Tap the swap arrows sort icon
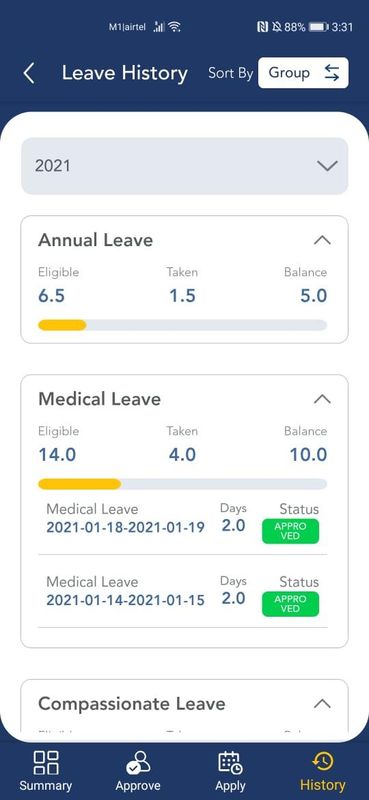369x800 pixels. 332,73
